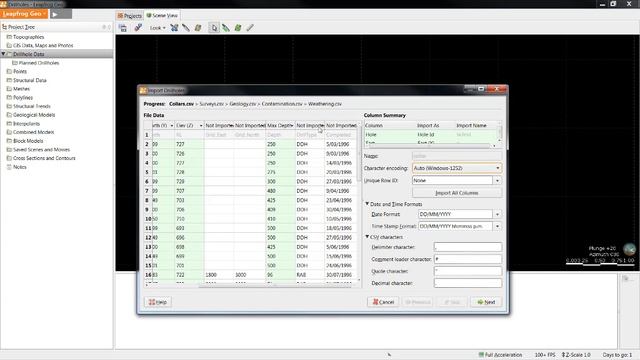Screen dimensions: 640x360
Task: Click the RAB cell in row 16
Action: pyautogui.click(x=310, y=275)
